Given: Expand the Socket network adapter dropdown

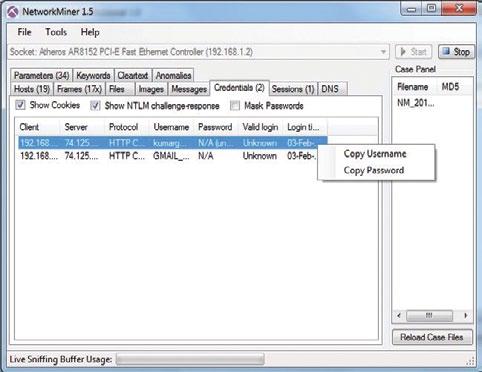Looking at the screenshot, I should coord(383,52).
